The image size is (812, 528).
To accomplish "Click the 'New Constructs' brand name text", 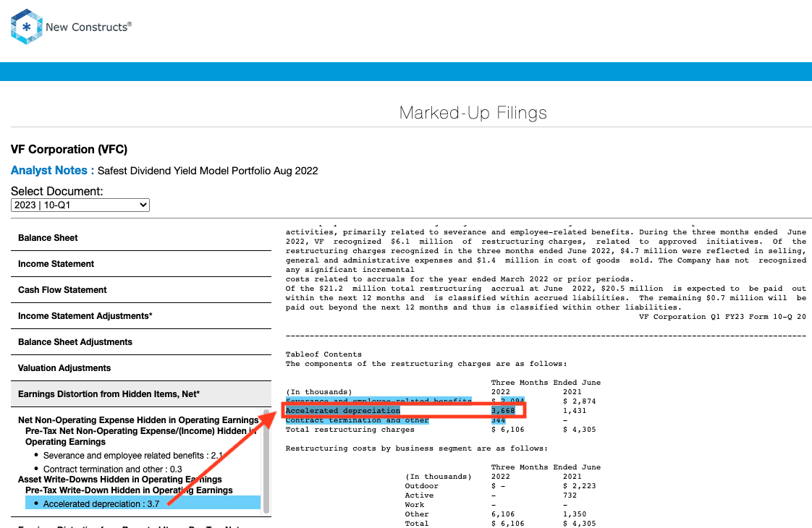I will pyautogui.click(x=88, y=27).
